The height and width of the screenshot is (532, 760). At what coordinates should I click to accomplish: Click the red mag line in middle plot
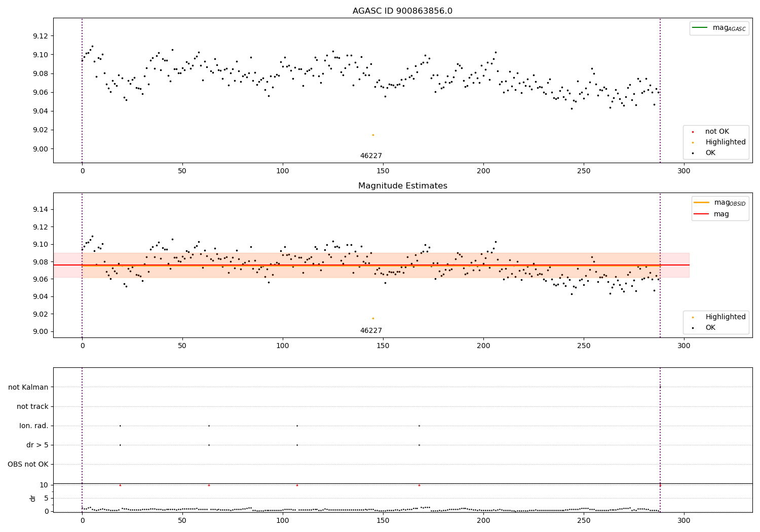371,265
